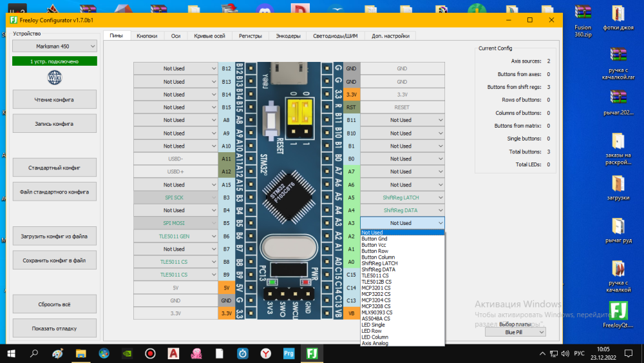This screenshot has width=644, height=363.
Task: Expand the Marksman 450 device dropdown
Action: (x=55, y=46)
